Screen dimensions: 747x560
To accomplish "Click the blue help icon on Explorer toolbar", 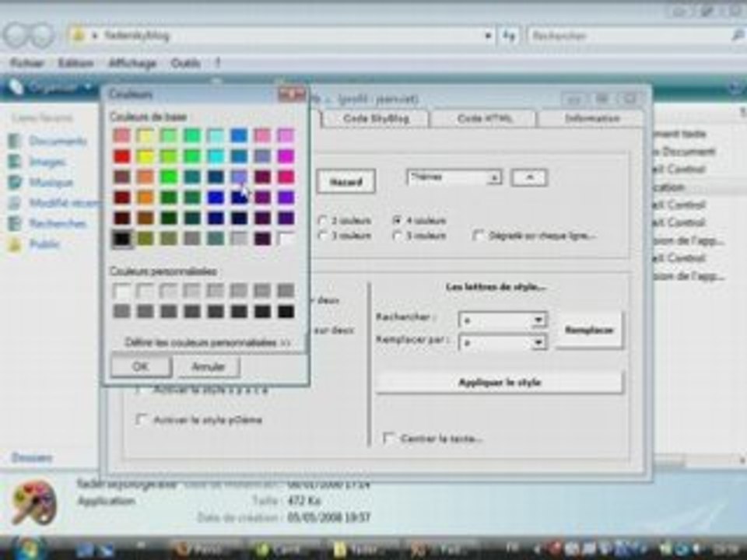I will click(735, 87).
